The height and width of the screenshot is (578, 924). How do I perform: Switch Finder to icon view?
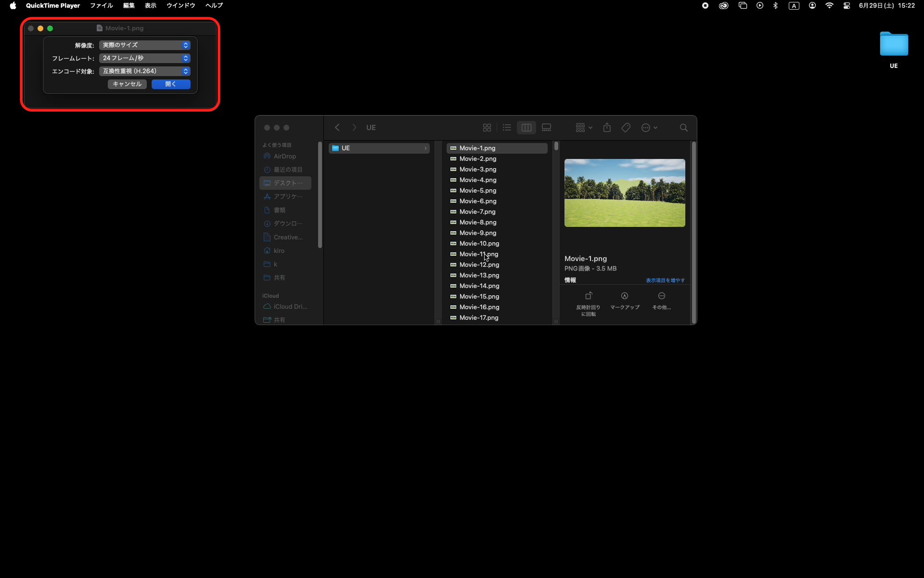(x=487, y=128)
